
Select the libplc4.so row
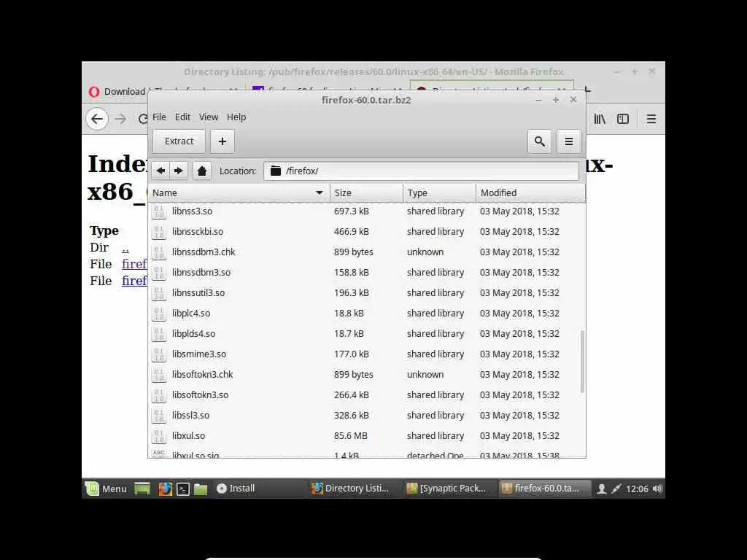point(367,314)
